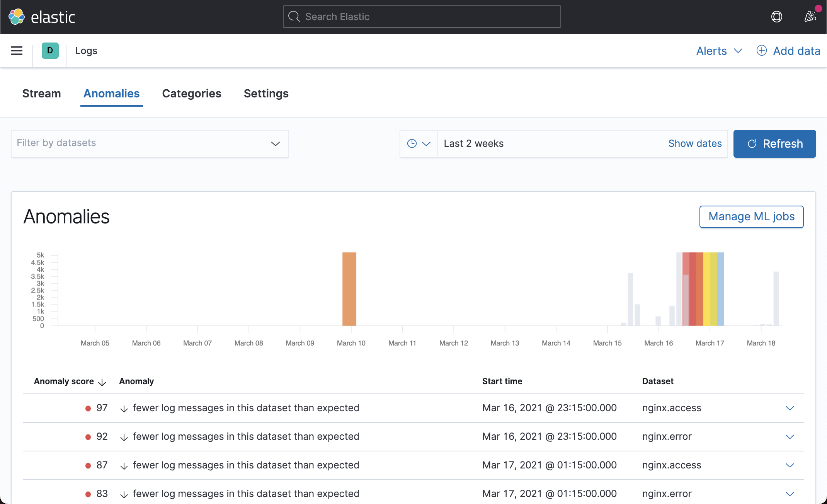
Task: Switch to the Stream tab
Action: pos(41,94)
